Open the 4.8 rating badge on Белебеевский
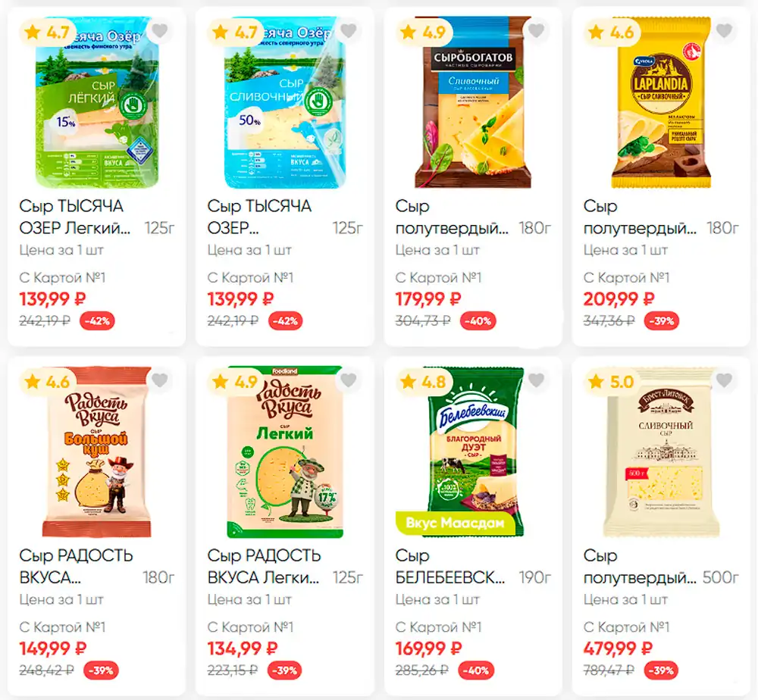Viewport: 758px width, 700px height. click(x=424, y=382)
